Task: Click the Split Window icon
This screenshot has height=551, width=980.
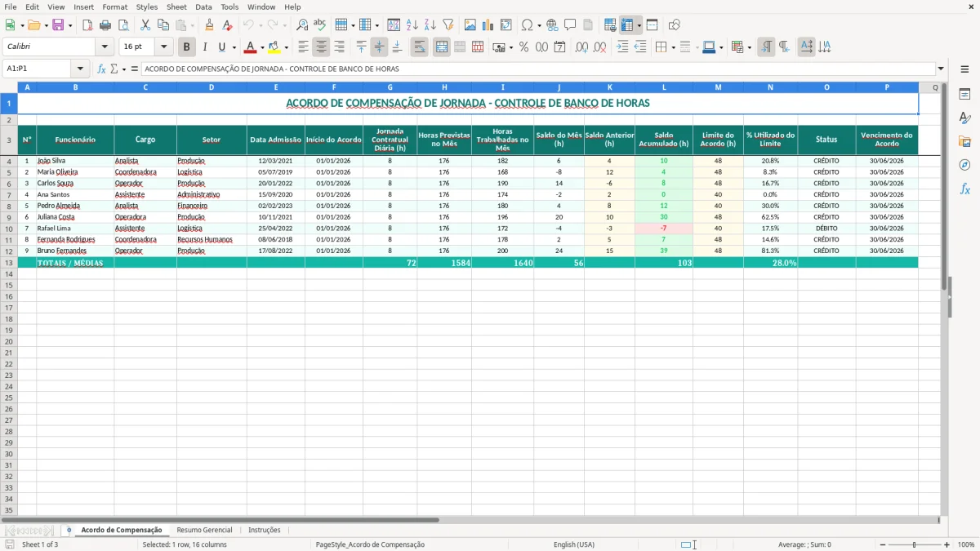Action: coord(653,25)
